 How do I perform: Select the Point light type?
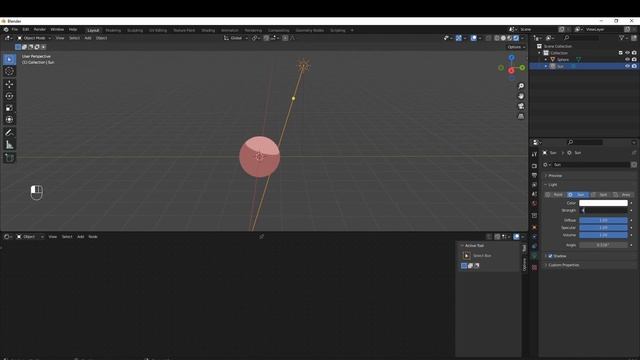[555, 195]
